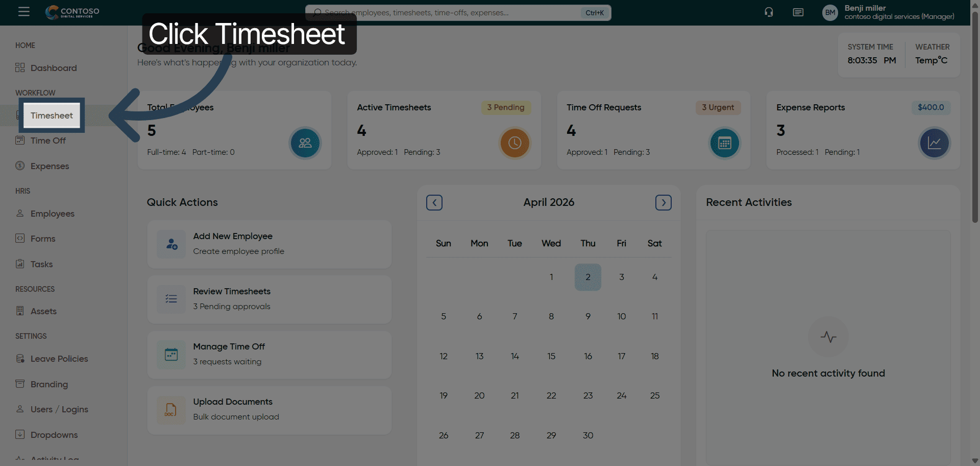Viewport: 980px width, 466px height.
Task: Select April 2 on the calendar
Action: click(x=587, y=277)
